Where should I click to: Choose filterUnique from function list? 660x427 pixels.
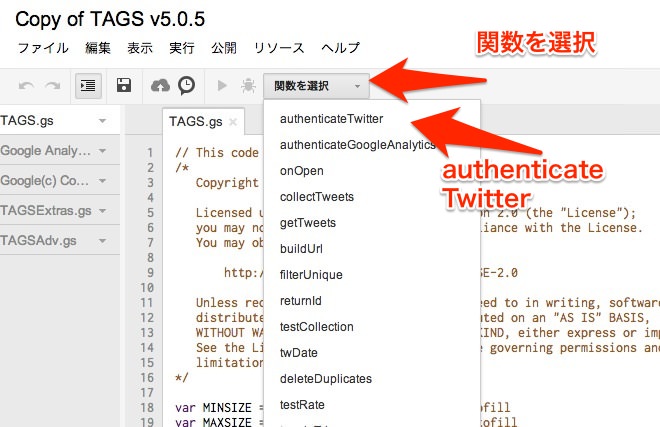tap(311, 275)
